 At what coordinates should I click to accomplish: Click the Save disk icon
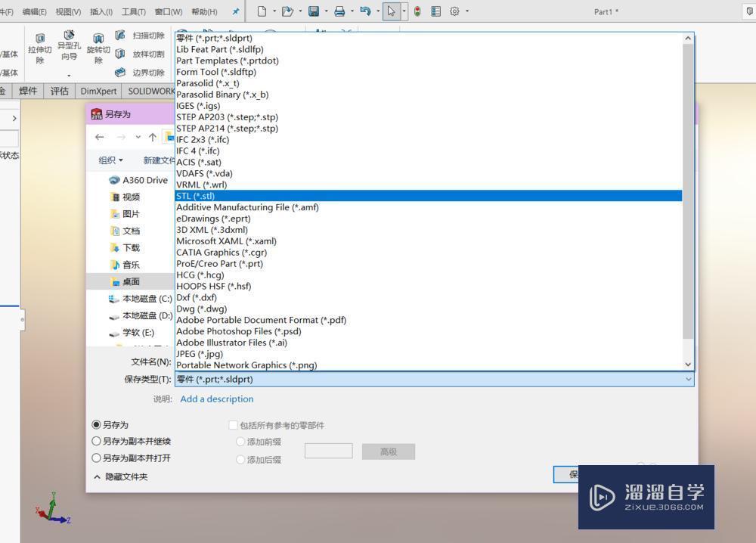pos(314,11)
